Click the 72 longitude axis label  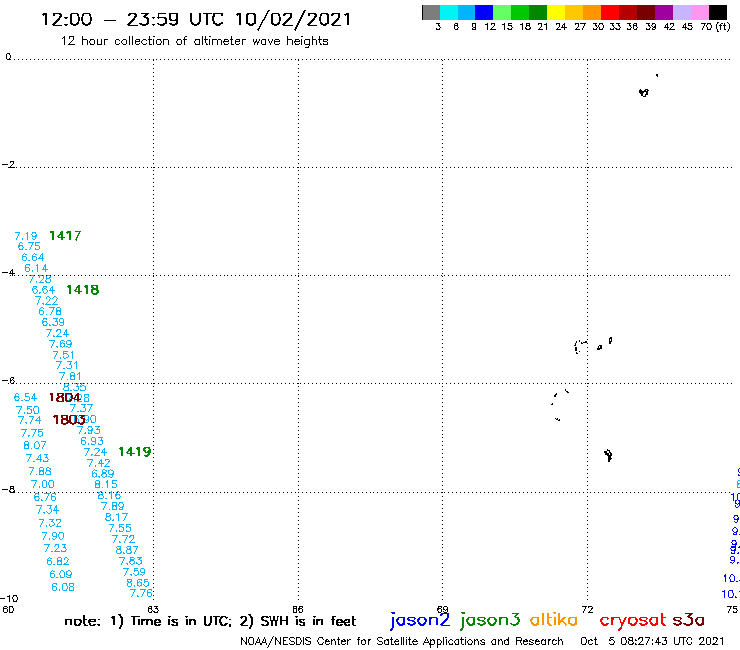tap(587, 609)
